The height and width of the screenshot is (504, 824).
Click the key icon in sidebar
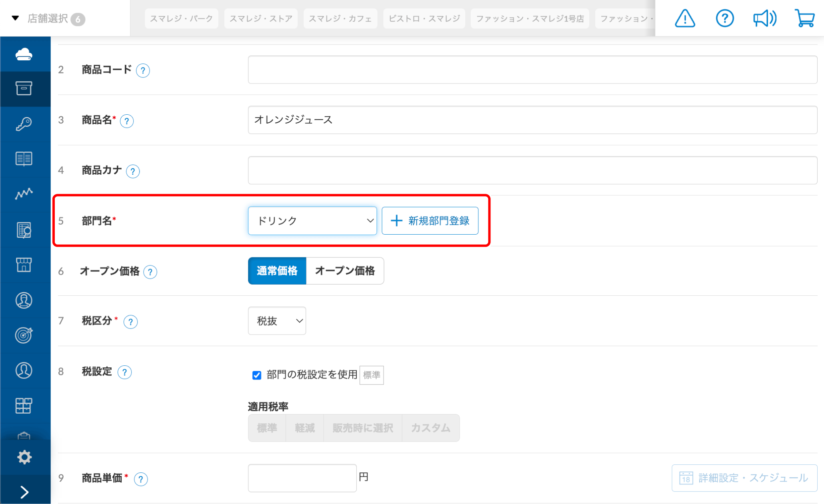[25, 124]
